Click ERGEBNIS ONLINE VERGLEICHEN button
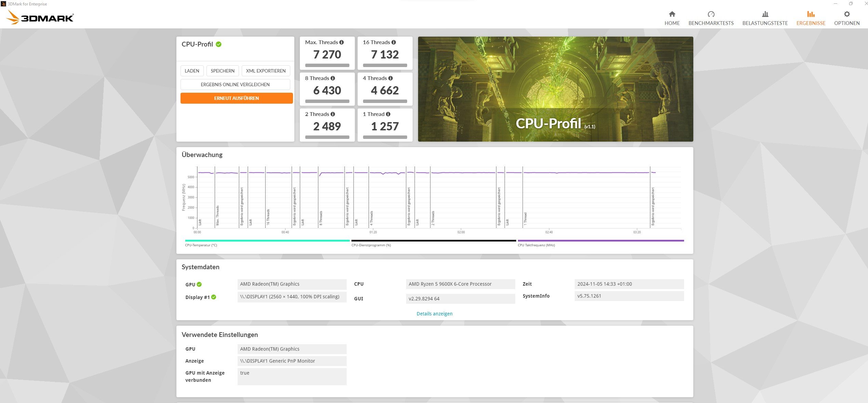Screen dimensions: 868x403 pos(236,84)
